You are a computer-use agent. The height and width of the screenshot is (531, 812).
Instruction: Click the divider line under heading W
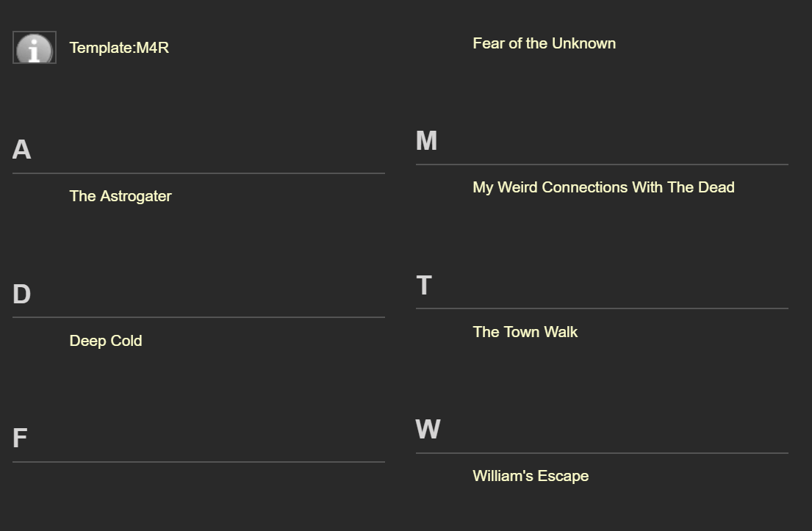[x=602, y=453]
